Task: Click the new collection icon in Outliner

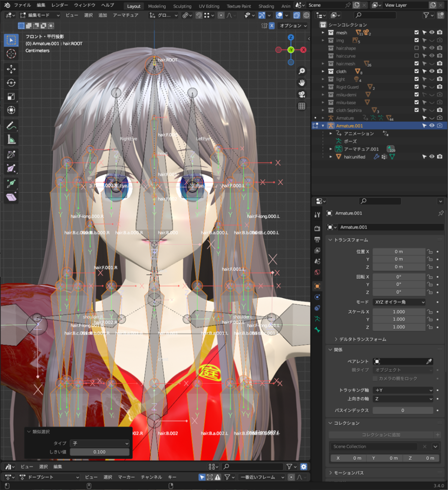Action: pos(440,15)
